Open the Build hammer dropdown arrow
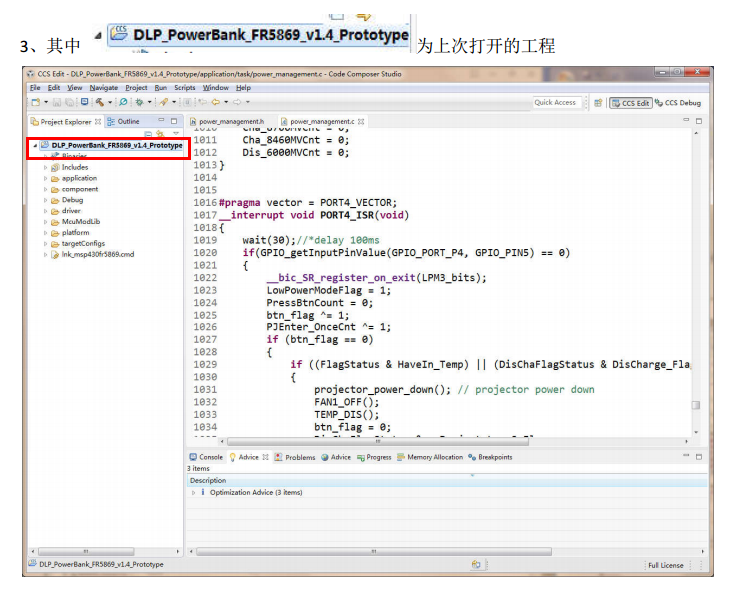The height and width of the screenshot is (597, 736). (x=110, y=102)
